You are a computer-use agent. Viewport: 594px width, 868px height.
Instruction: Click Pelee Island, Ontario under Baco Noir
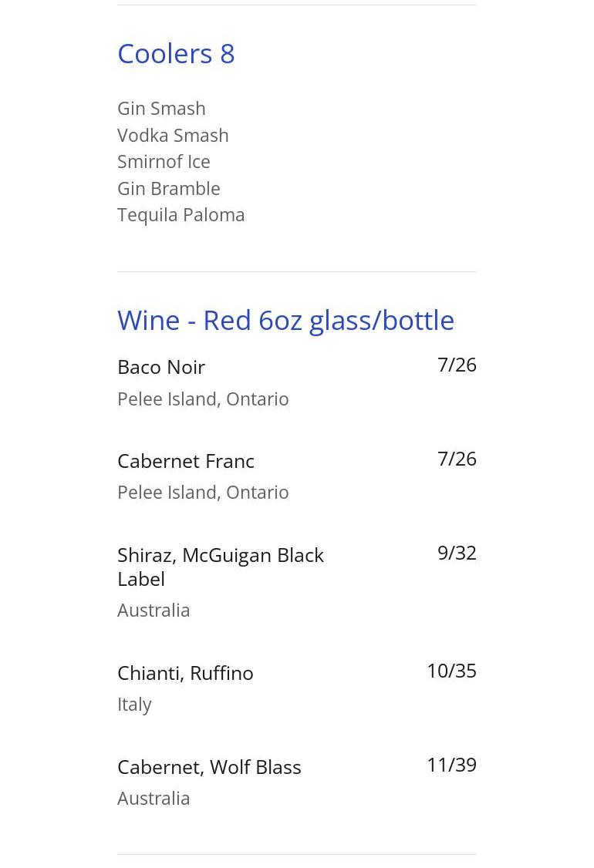(x=203, y=399)
